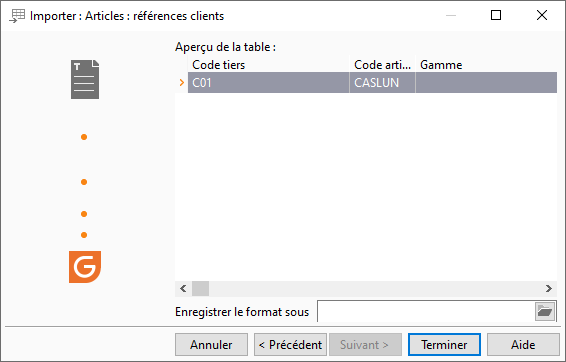Click the Enregistrer le format sous field

tap(426, 311)
